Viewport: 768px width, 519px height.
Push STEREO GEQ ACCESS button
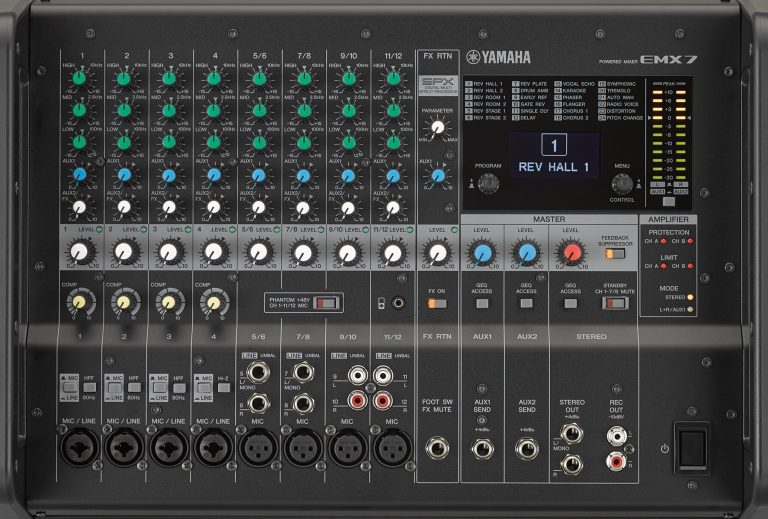(x=571, y=304)
